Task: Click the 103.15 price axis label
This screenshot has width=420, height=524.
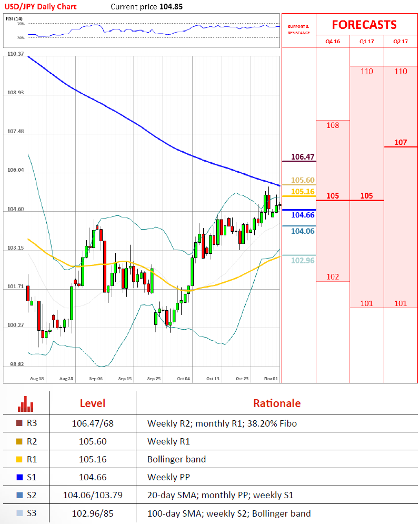Action: [16, 248]
